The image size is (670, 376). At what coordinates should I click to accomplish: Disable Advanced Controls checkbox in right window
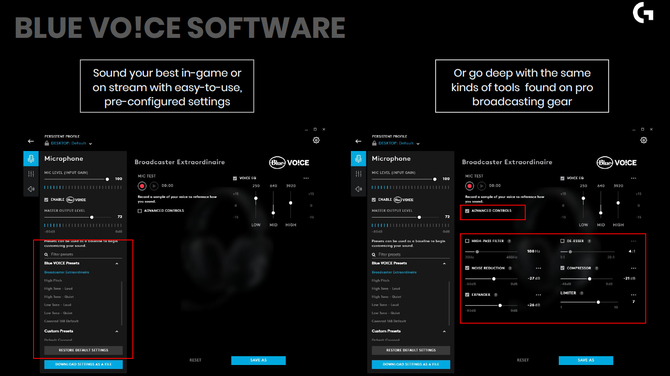click(x=467, y=211)
